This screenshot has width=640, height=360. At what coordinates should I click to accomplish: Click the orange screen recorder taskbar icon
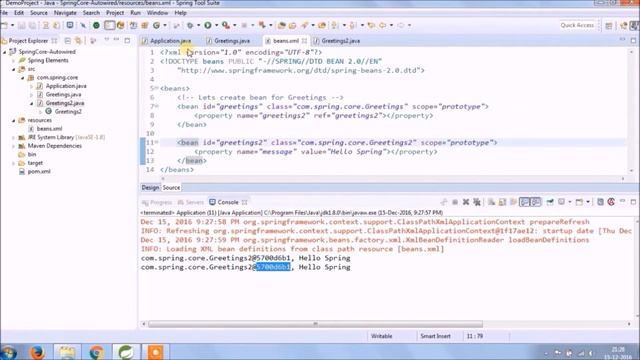point(155,352)
